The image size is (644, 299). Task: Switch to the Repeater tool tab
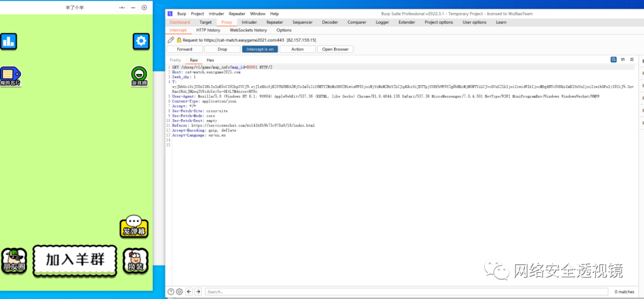pos(275,22)
